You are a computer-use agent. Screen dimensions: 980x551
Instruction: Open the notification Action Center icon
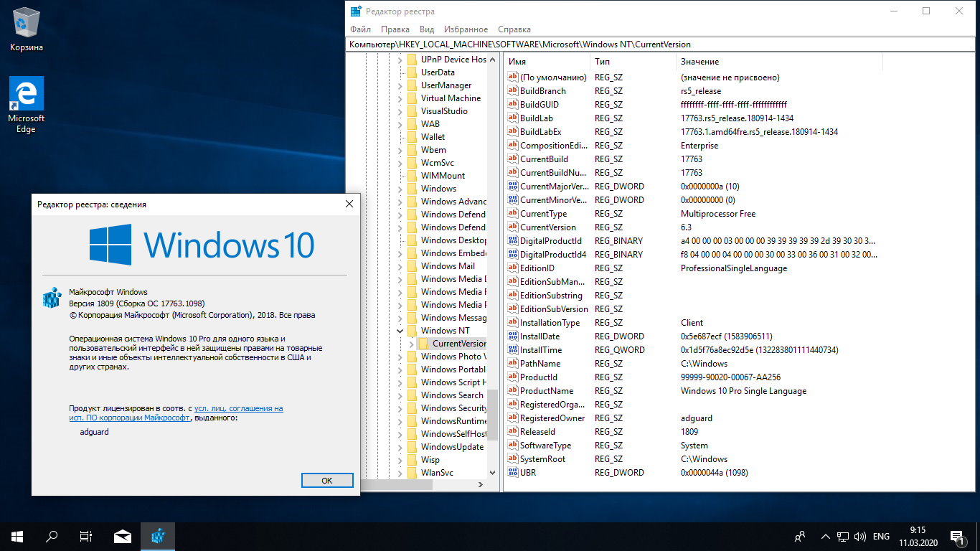[x=957, y=536]
